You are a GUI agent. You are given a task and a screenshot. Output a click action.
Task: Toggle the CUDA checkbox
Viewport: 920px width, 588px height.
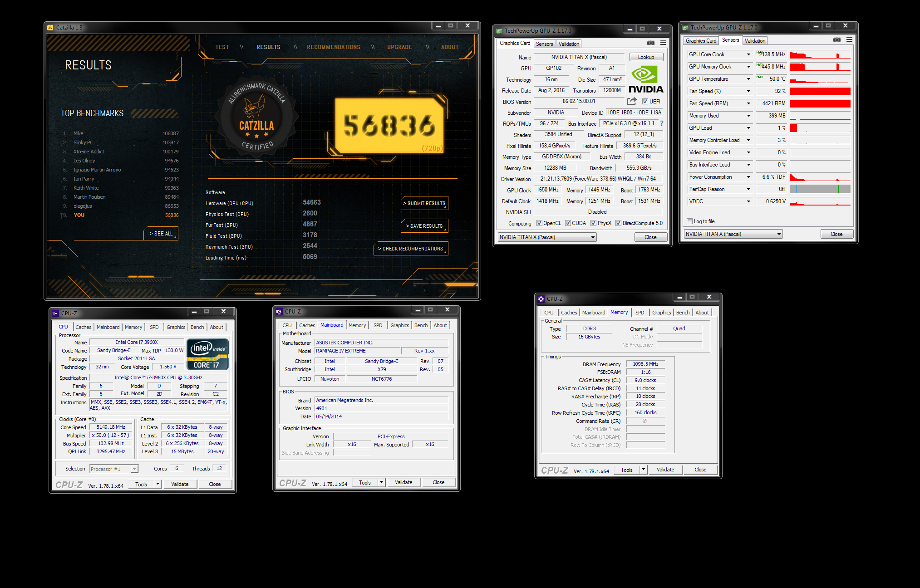(x=568, y=223)
